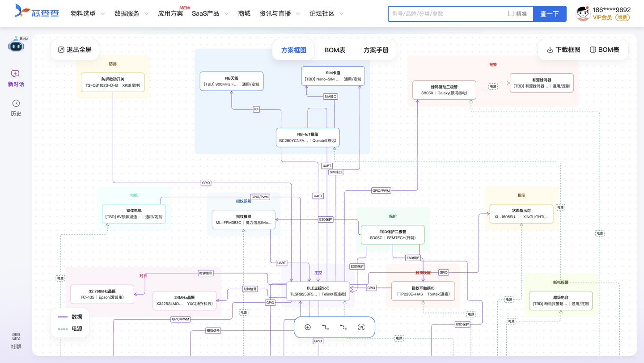This screenshot has width=644, height=363.
Task: Open the 商城 menu item
Action: point(244,13)
